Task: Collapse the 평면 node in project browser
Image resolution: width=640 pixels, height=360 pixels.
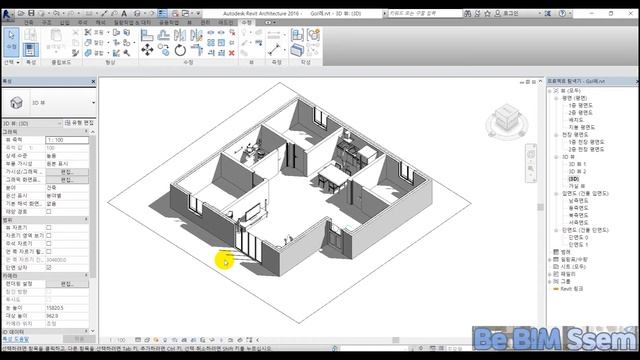Action: tap(556, 98)
